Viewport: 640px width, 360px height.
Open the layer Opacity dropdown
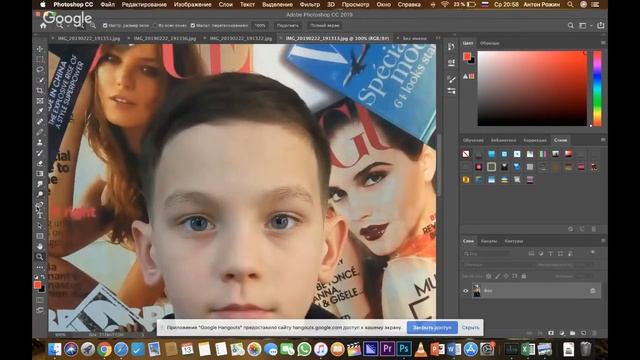point(584,264)
